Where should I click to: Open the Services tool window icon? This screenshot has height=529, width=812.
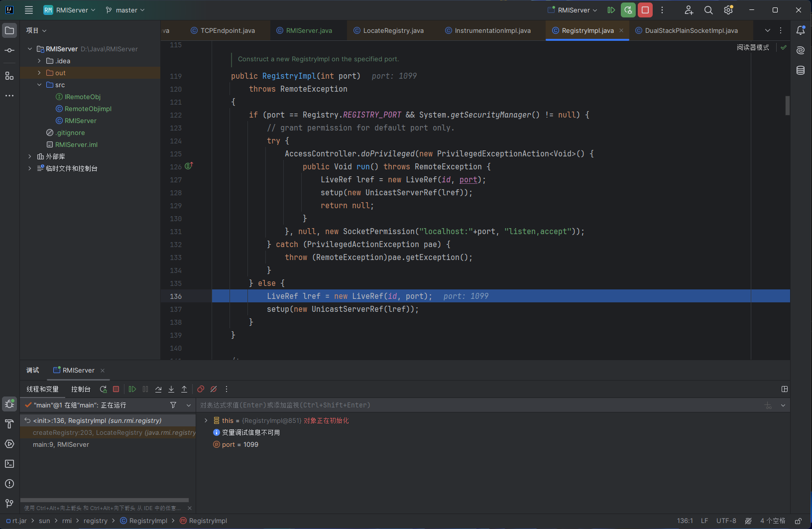tap(9, 444)
